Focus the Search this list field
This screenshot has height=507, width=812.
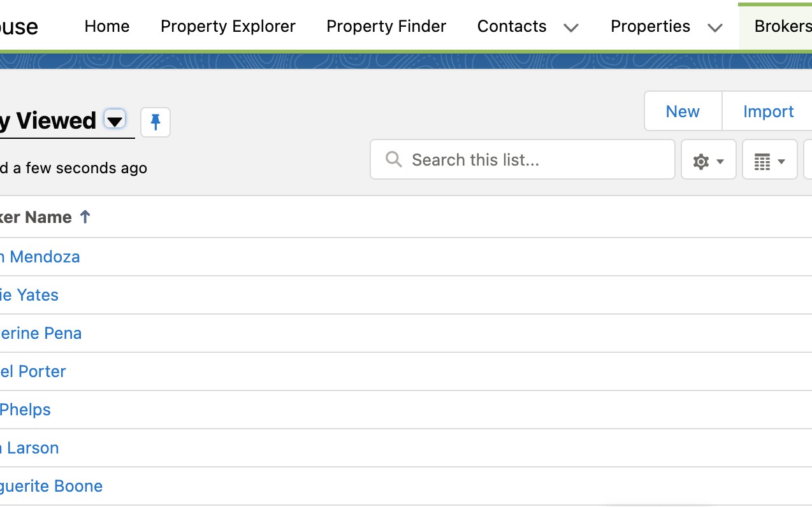point(535,159)
